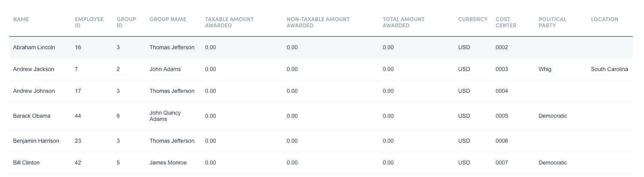Open the Barack Obama row by name
This screenshot has width=644, height=177.
tap(32, 116)
